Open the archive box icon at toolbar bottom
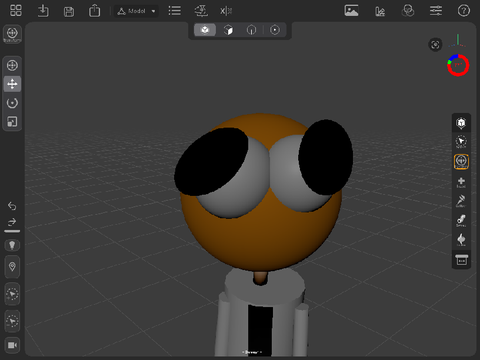This screenshot has height=360, width=480. coord(461,260)
